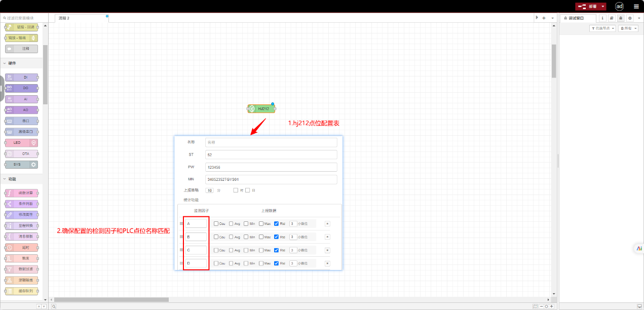Open the hamburger main menu
Image resolution: width=644 pixels, height=310 pixels.
click(x=636, y=7)
